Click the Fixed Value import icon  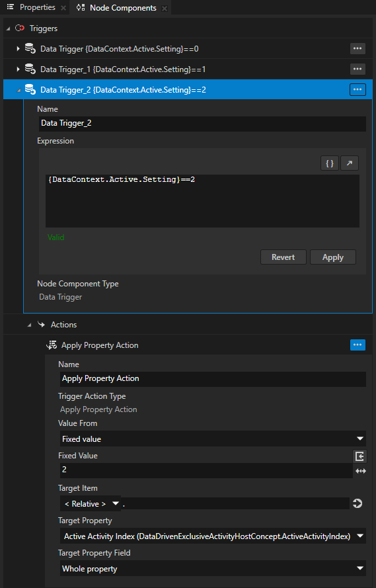point(359,456)
